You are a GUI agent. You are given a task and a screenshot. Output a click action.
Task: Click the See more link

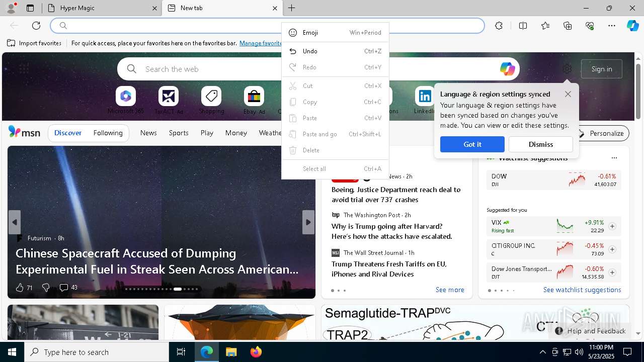[x=450, y=290]
